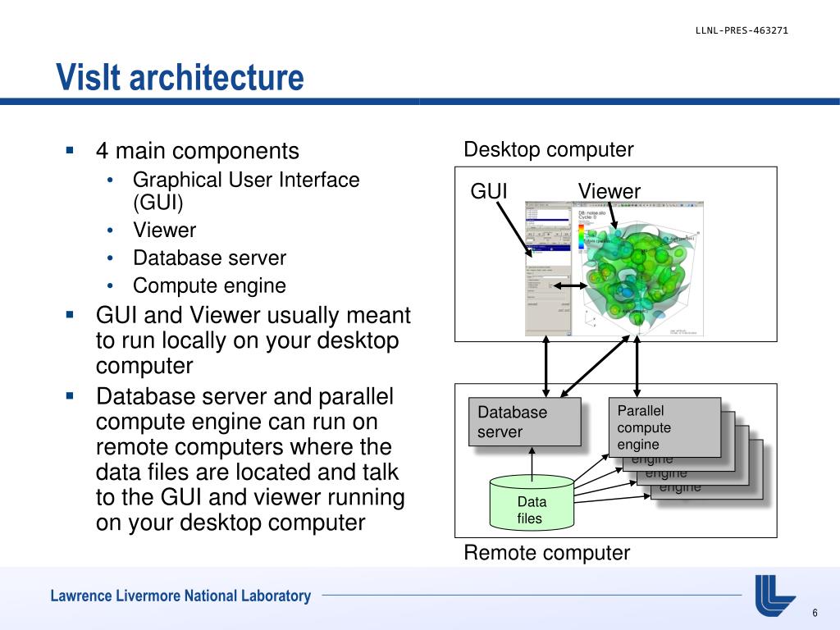Click the "Viewer" label above the screenshot
Image resolution: width=840 pixels, height=630 pixels.
pos(609,191)
